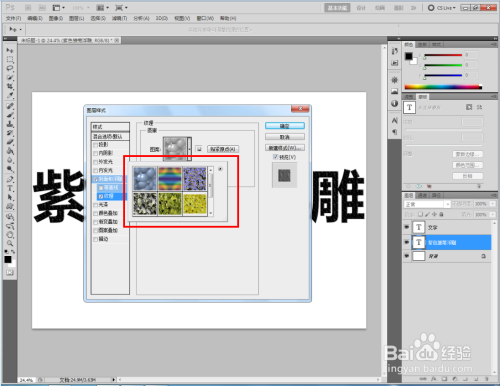This screenshot has height=386, width=500.
Task: Select the 纹理 Texture style entry
Action: pos(112,196)
